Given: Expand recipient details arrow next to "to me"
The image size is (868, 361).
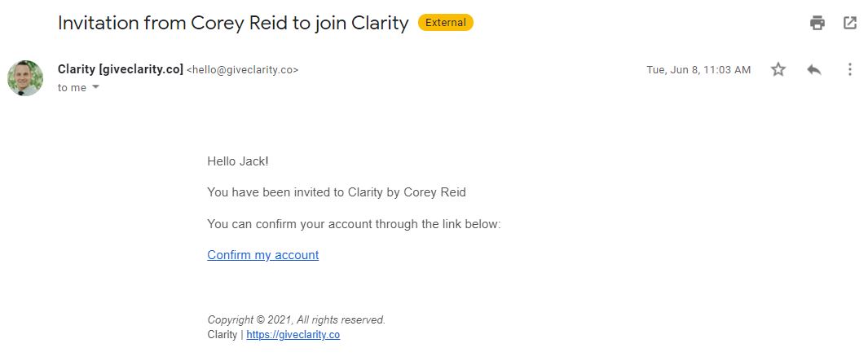Looking at the screenshot, I should coord(95,88).
